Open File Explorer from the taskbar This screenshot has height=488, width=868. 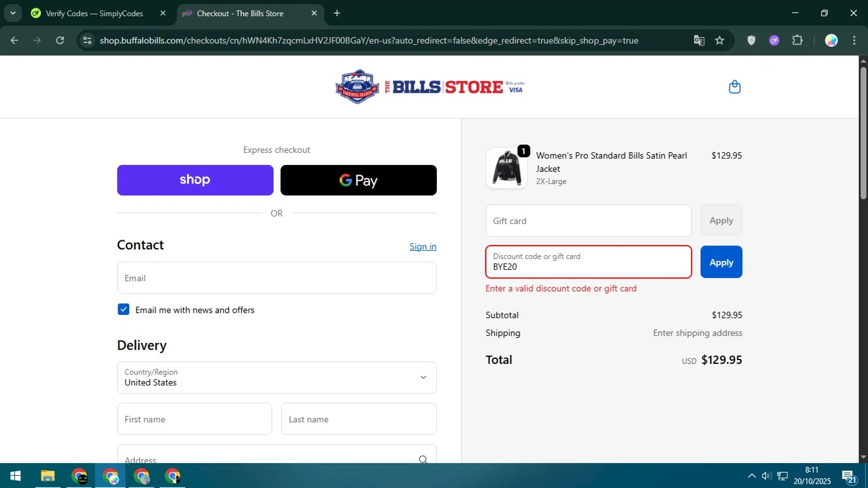tap(47, 476)
